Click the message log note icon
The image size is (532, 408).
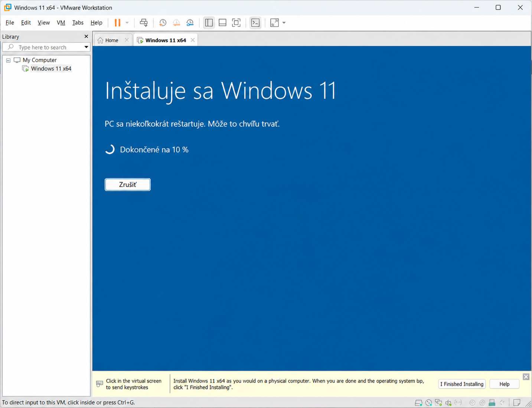517,403
